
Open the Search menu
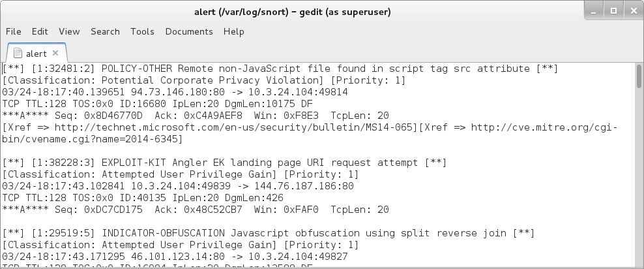coord(105,31)
